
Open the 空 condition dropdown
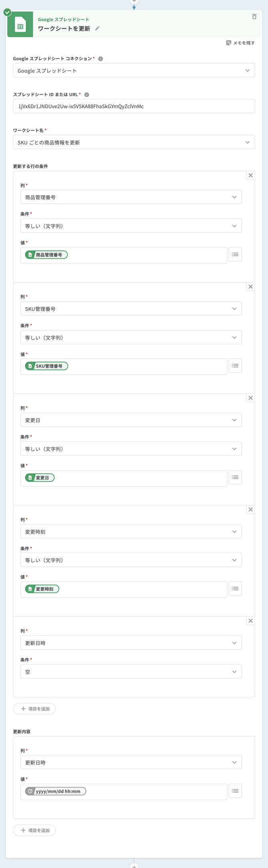click(131, 672)
